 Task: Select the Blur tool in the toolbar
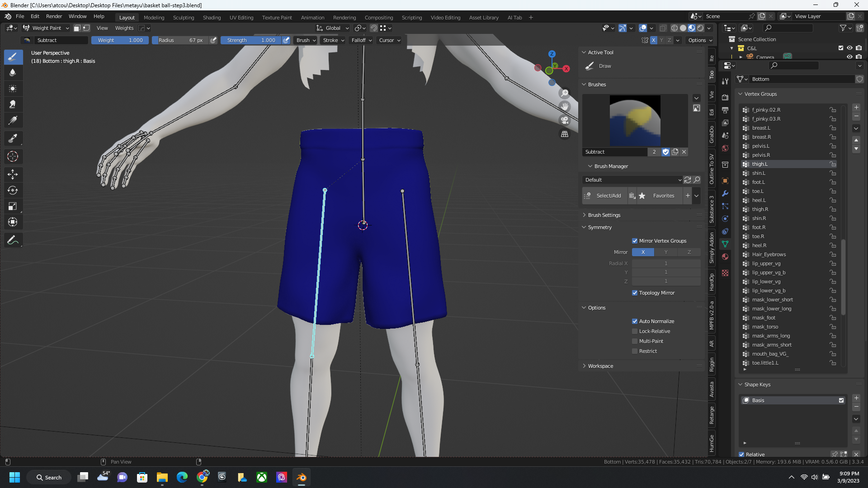(x=13, y=72)
